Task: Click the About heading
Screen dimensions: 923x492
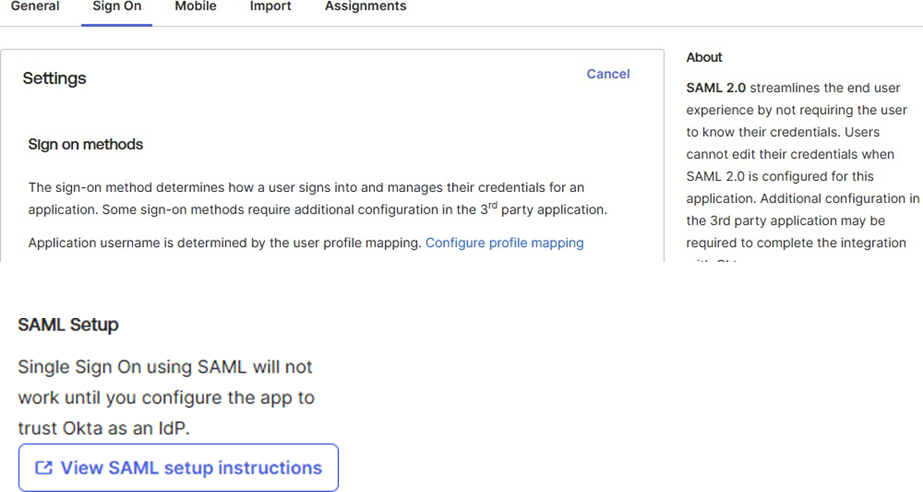Action: (704, 57)
